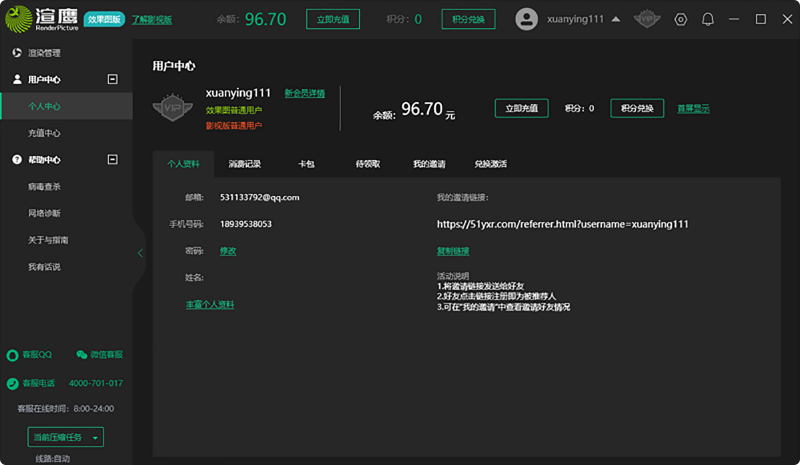Click the 客服QQ icon
The height and width of the screenshot is (465, 800).
tap(12, 355)
